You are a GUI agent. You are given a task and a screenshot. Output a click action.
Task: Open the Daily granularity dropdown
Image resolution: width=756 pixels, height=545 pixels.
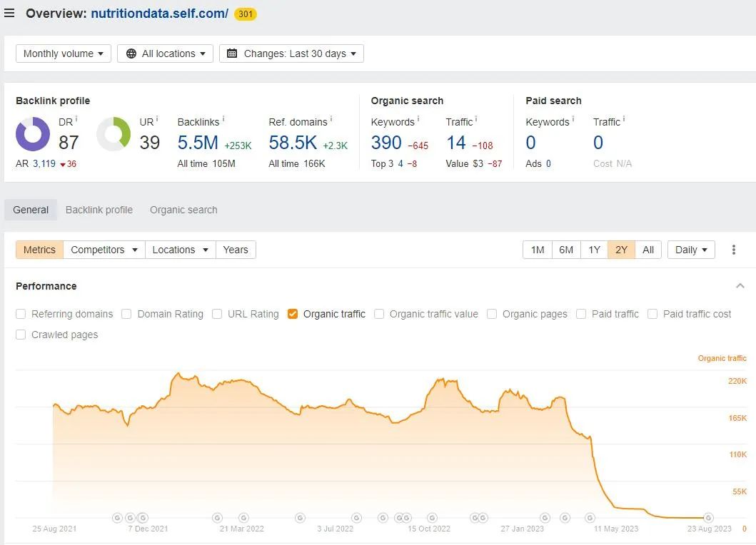click(691, 250)
